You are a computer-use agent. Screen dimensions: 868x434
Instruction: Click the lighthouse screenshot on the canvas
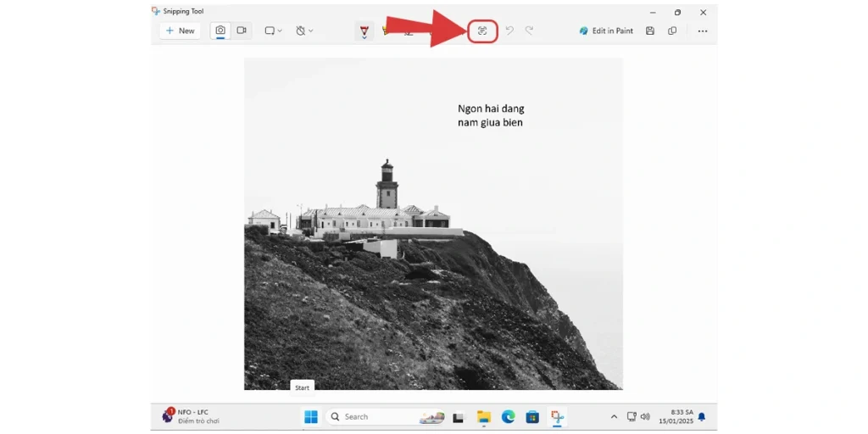coord(433,254)
